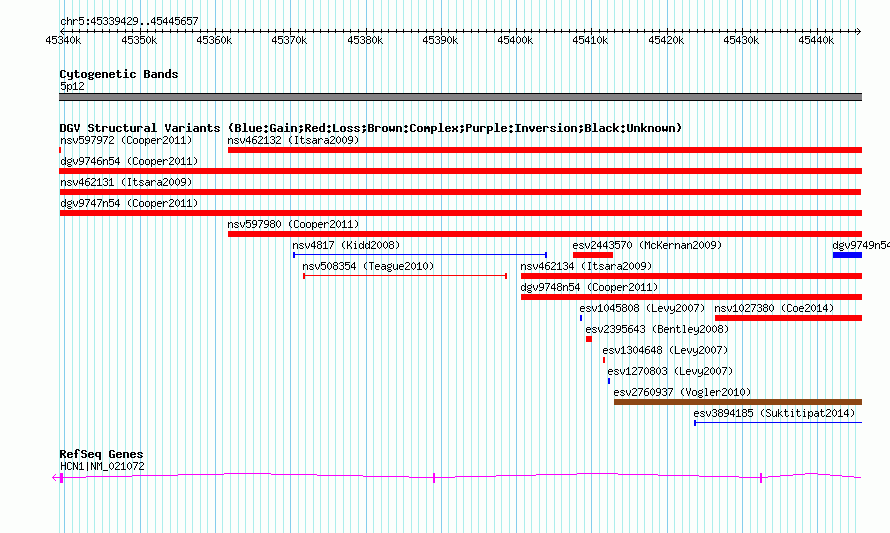This screenshot has width=890, height=533.
Task: Click the ruler's right arrowhead
Action: pyautogui.click(x=859, y=31)
